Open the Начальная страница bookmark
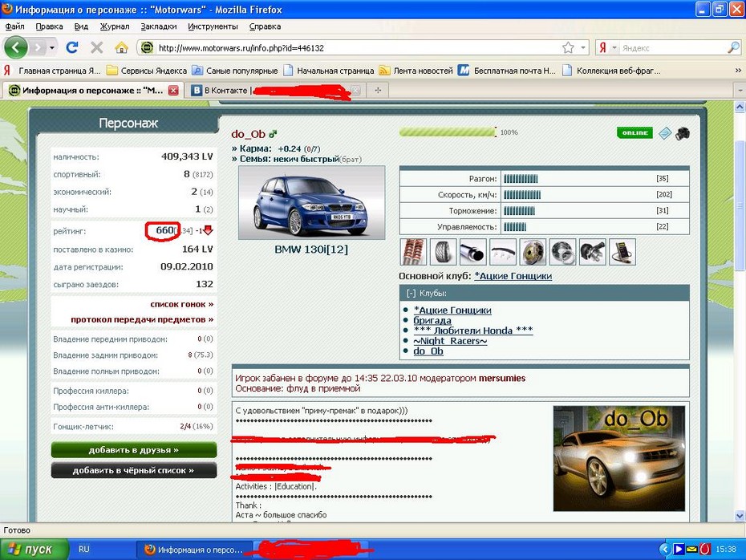The image size is (746, 560). coord(328,71)
